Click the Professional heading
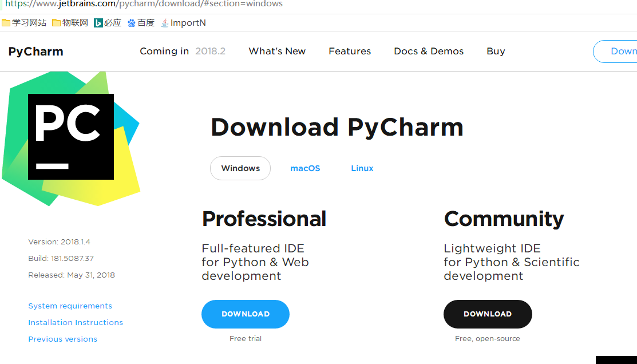 click(264, 219)
